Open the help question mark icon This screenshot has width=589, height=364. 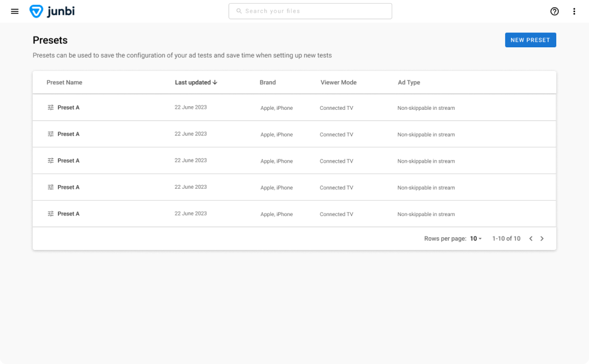554,12
